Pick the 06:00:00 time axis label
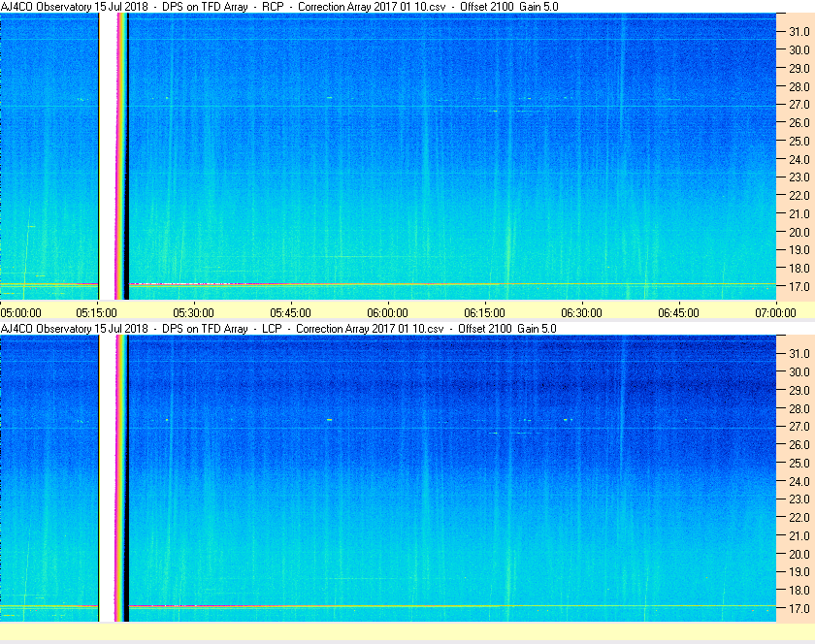 pos(388,313)
